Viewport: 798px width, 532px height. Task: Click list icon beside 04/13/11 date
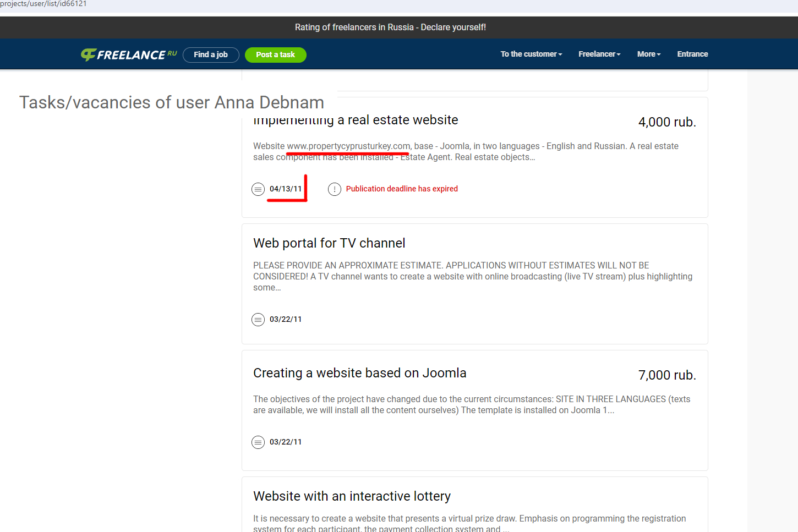tap(258, 189)
